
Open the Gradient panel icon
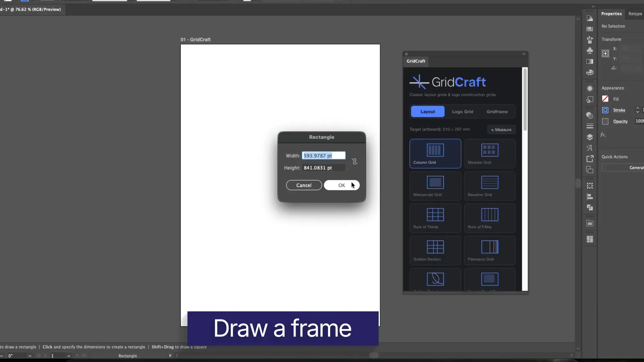(590, 62)
